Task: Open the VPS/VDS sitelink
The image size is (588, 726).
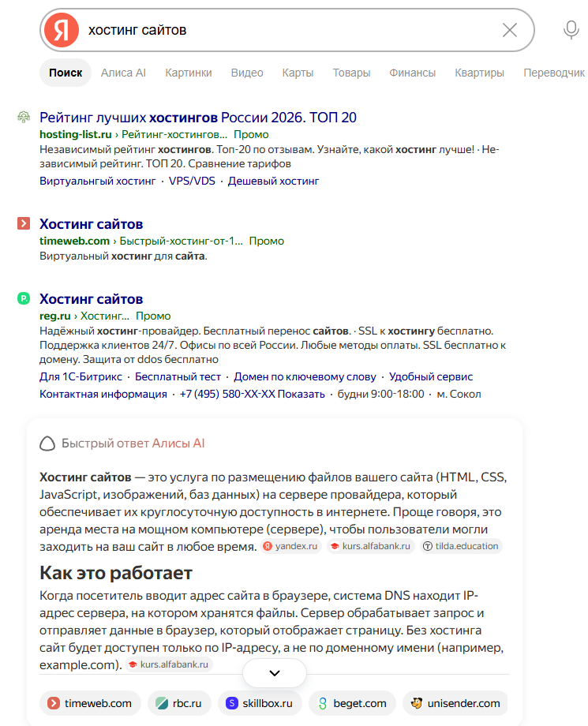Action: (x=192, y=181)
